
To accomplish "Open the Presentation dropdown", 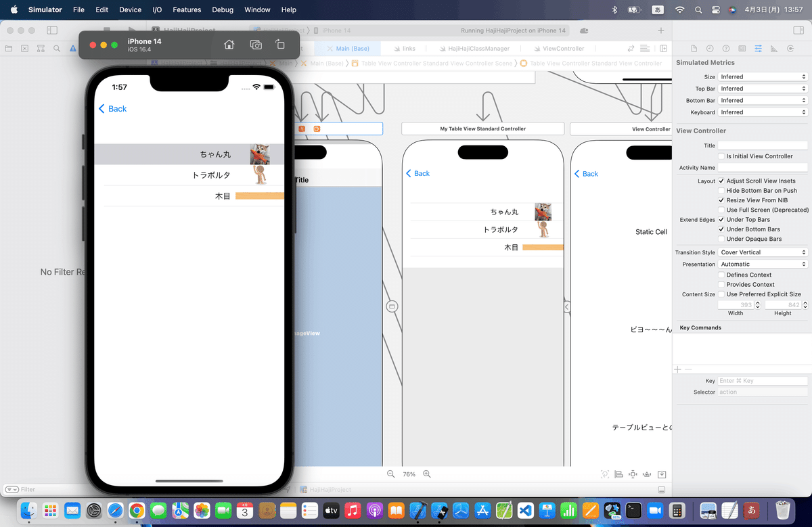I will click(763, 265).
